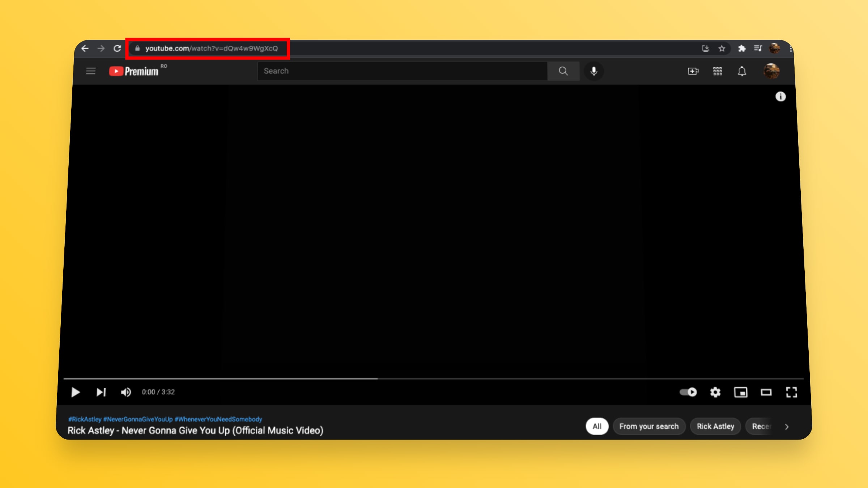868x488 pixels.
Task: Click the 0:00 / 3:32 time display
Action: pyautogui.click(x=158, y=392)
